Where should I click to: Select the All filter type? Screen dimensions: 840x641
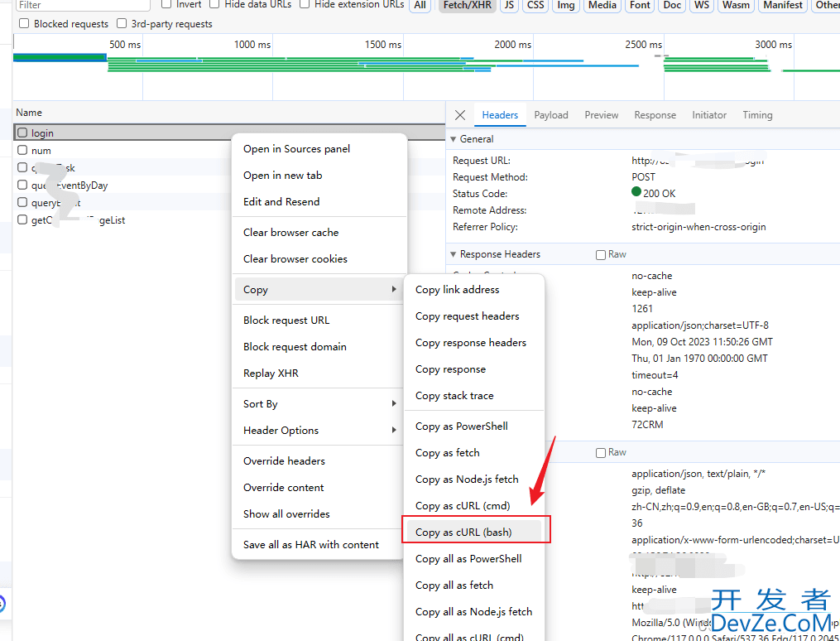tap(420, 5)
